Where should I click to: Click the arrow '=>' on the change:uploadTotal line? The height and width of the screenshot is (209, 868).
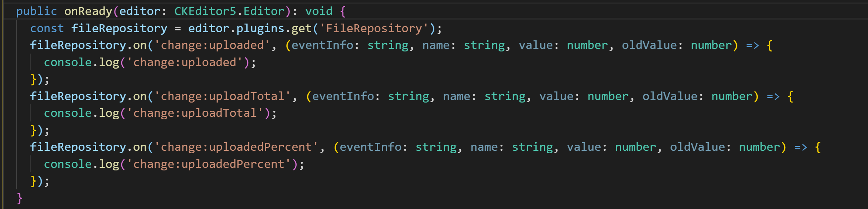click(x=773, y=97)
